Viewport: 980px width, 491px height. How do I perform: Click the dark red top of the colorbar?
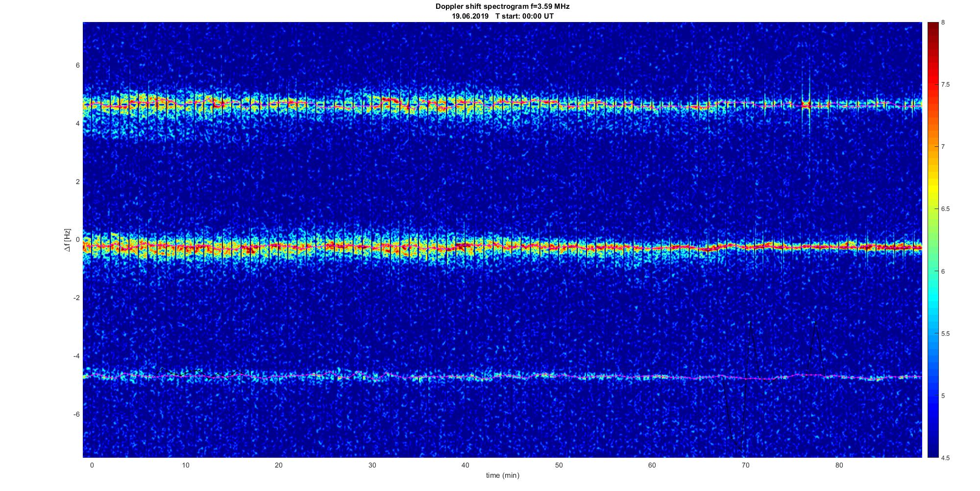point(932,28)
